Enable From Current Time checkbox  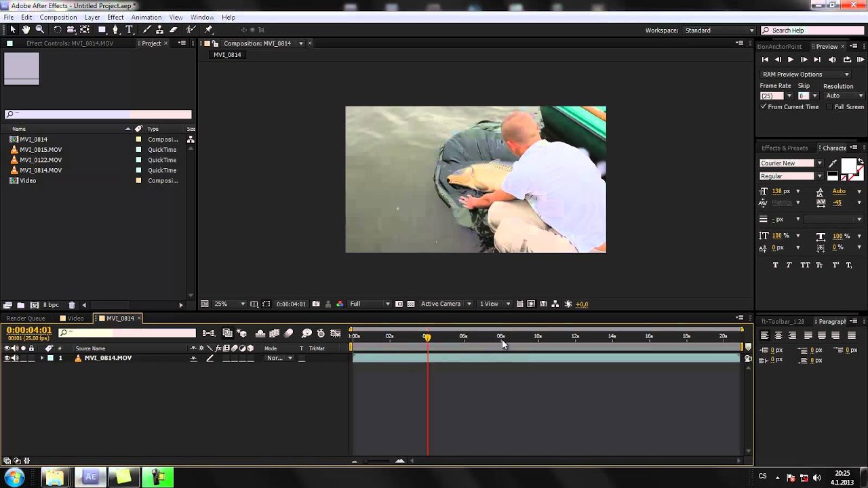click(x=764, y=107)
